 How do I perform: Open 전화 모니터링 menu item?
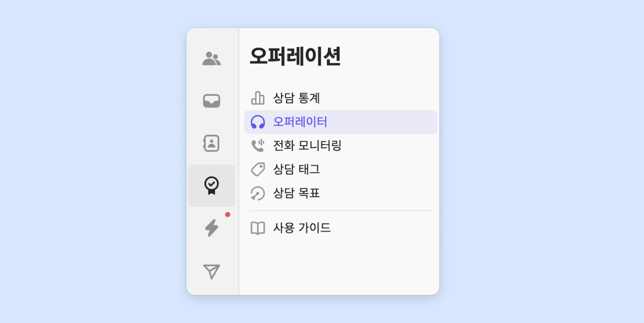pos(307,145)
